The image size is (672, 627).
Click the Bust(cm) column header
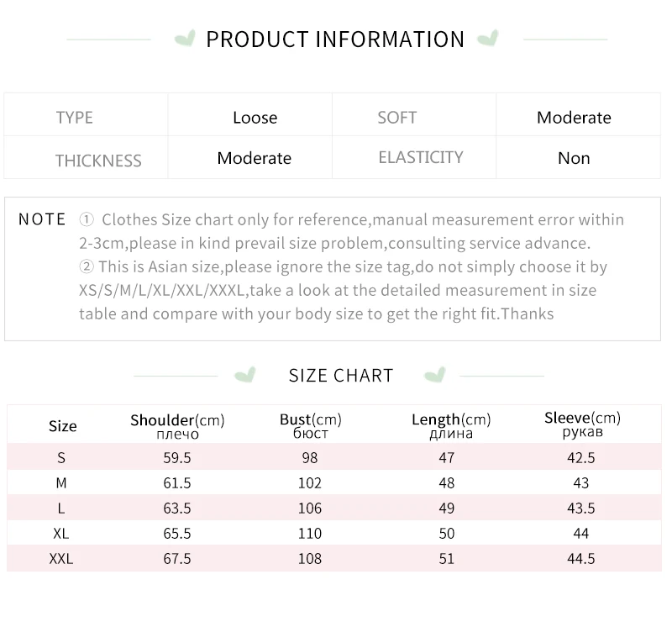(310, 425)
